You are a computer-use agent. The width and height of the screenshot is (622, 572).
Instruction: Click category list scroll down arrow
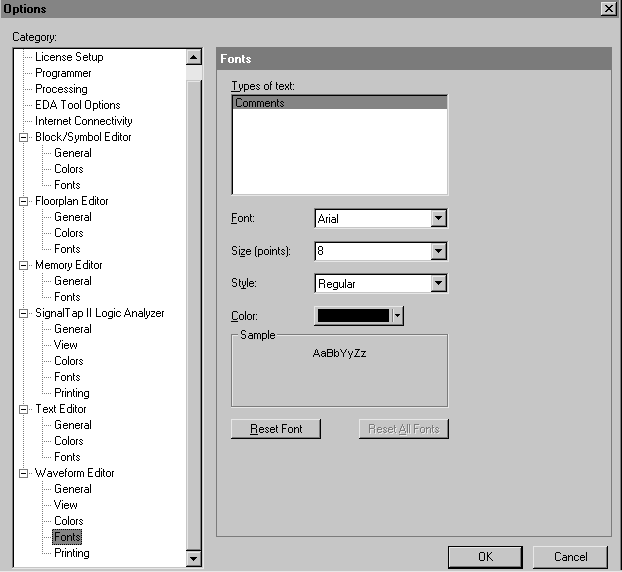(x=194, y=559)
